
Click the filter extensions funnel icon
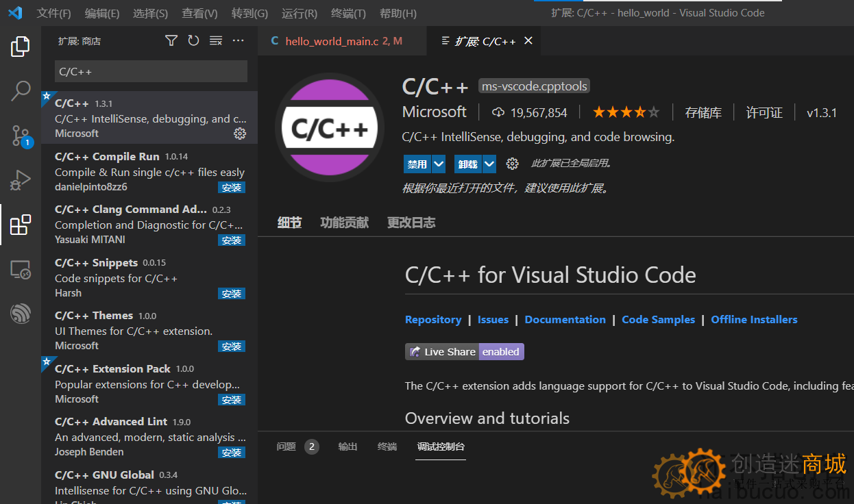[171, 41]
